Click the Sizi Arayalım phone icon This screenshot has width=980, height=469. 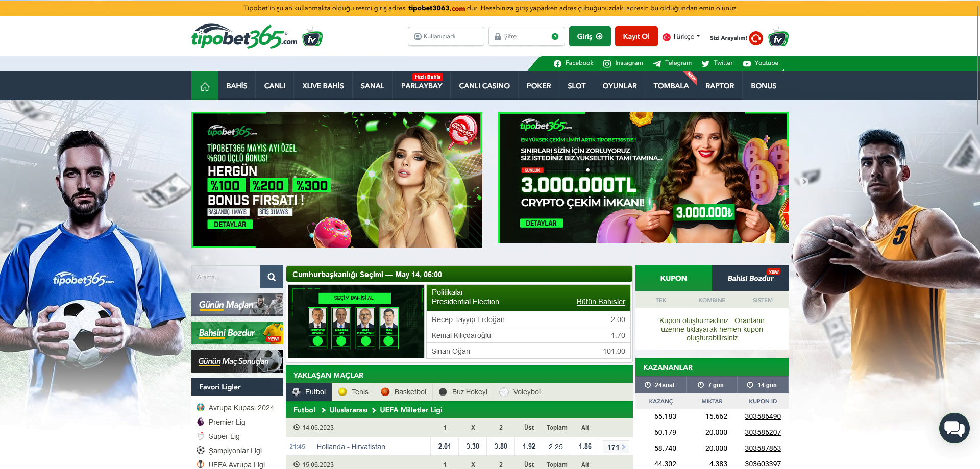(756, 38)
